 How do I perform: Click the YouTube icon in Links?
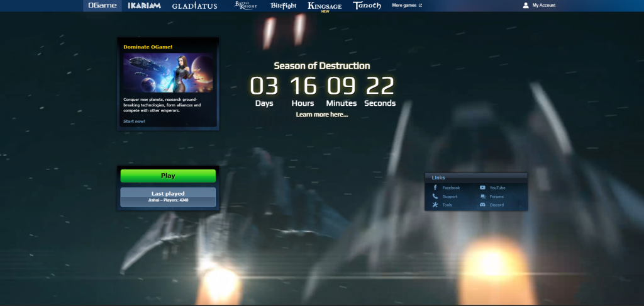tap(482, 188)
